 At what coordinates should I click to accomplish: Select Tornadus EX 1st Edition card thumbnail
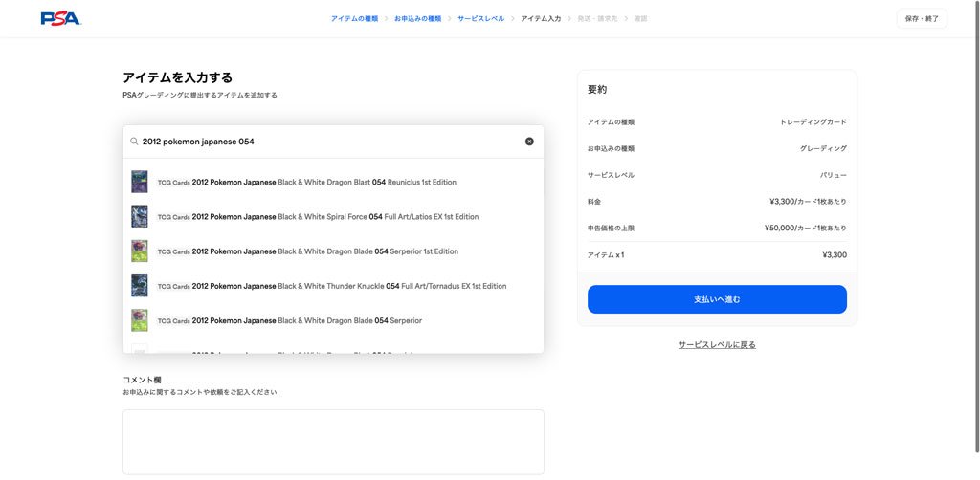coord(140,285)
